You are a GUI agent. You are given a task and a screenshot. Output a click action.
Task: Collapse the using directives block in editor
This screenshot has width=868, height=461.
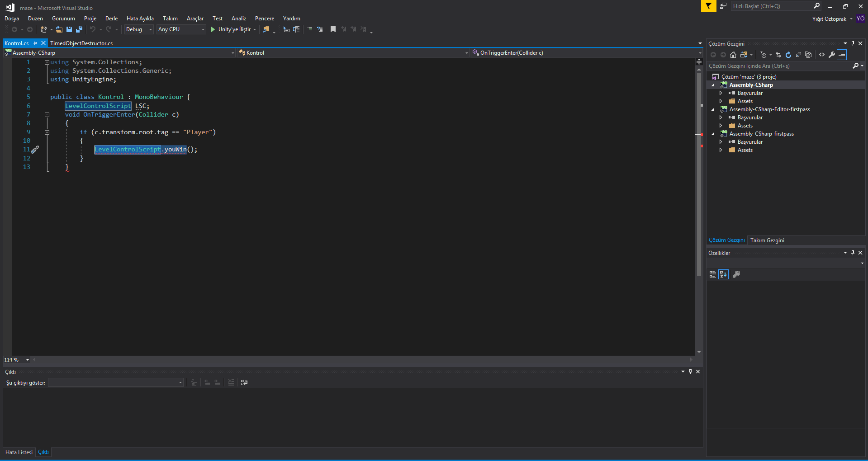(x=47, y=62)
